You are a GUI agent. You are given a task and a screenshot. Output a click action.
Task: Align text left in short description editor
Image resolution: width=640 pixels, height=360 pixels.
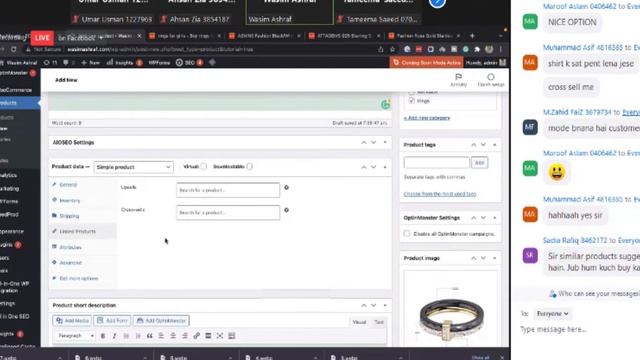click(x=161, y=336)
